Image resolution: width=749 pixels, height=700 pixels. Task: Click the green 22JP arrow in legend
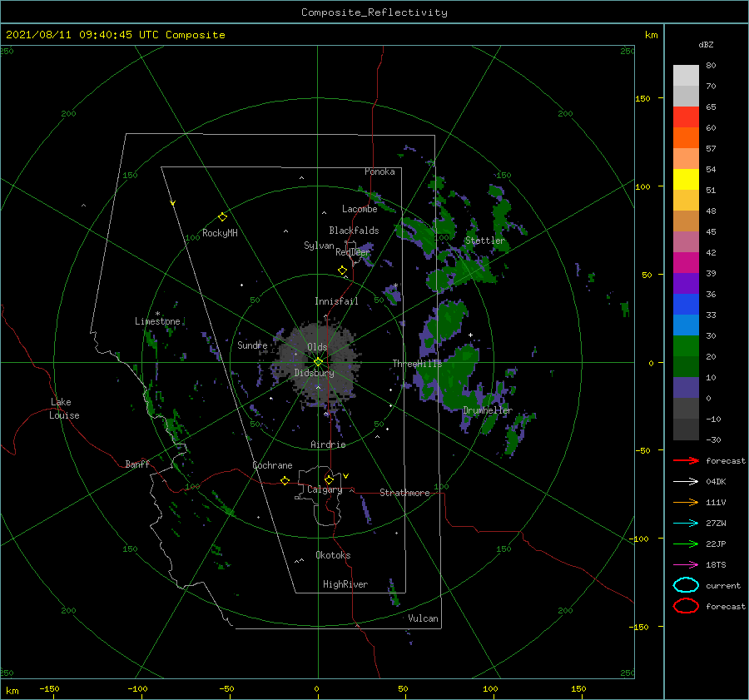(686, 544)
